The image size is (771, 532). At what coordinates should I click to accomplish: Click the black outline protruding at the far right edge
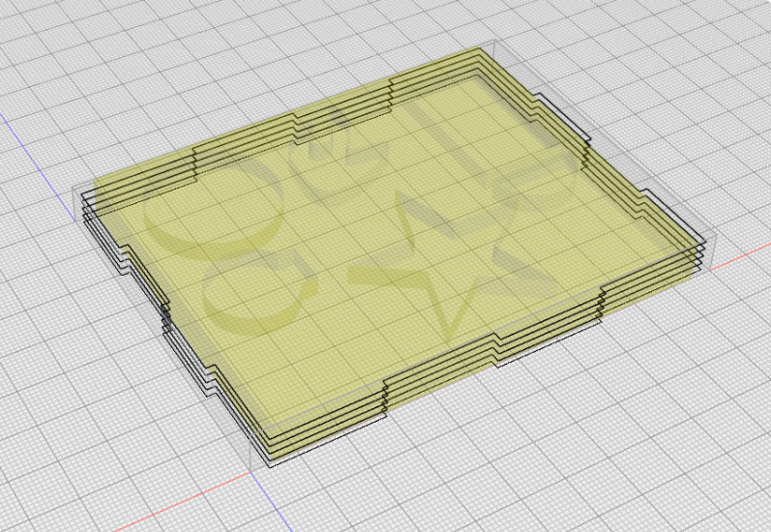pyautogui.click(x=565, y=116)
